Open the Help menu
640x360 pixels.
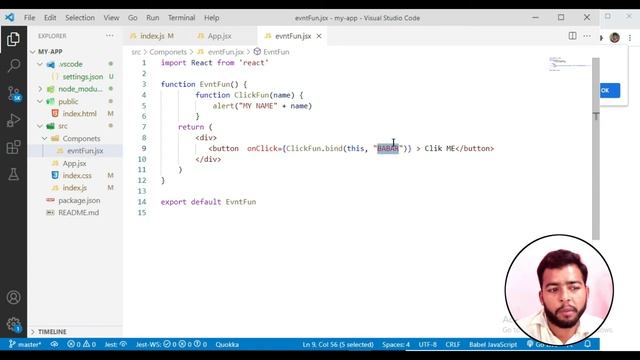click(x=211, y=18)
